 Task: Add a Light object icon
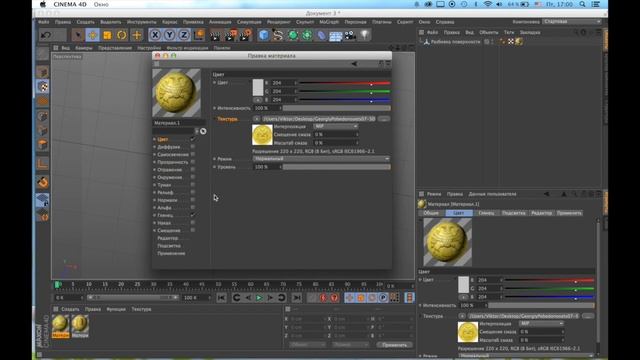coord(365,35)
